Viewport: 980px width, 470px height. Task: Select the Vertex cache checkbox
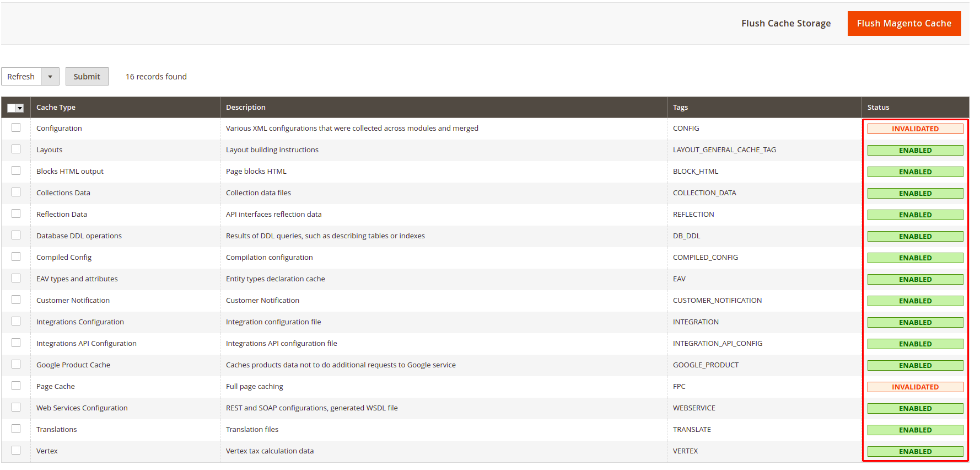pyautogui.click(x=16, y=451)
